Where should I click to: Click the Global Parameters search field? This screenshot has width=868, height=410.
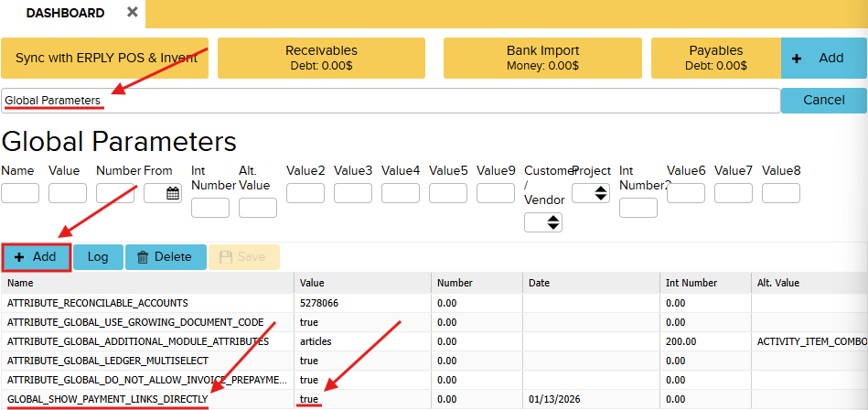point(390,101)
